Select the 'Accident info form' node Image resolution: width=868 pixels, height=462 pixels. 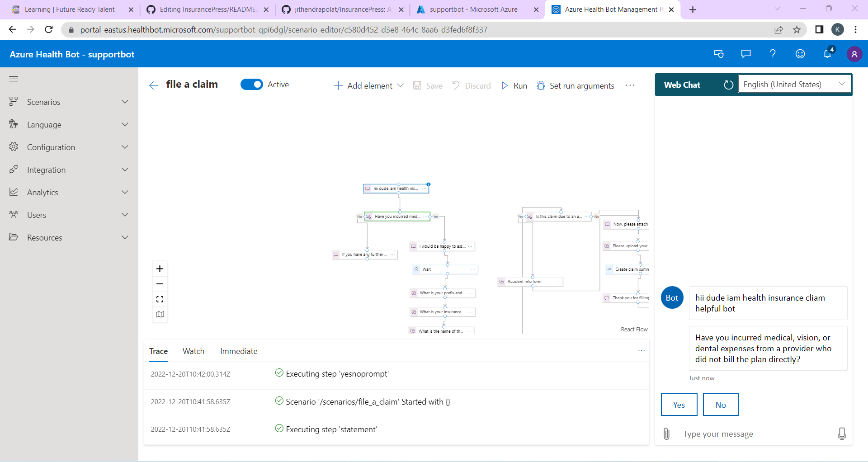530,282
